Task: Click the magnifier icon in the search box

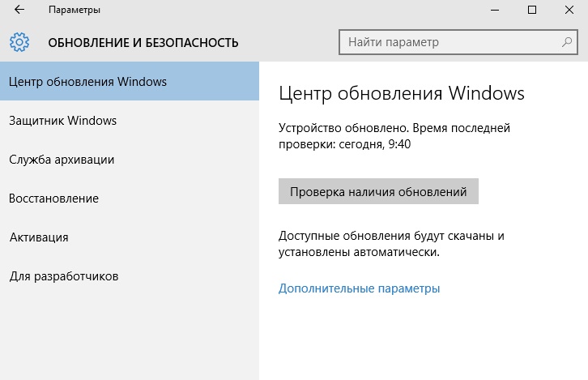Action: point(567,41)
